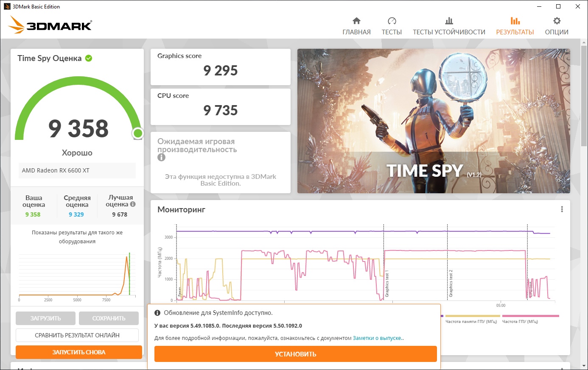The height and width of the screenshot is (370, 588).
Task: Click the ЗАГРУЗИТЬ button
Action: click(45, 318)
